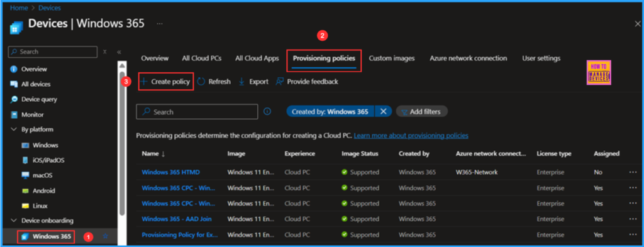Click the sidebar scroll up arrow

[x=121, y=65]
